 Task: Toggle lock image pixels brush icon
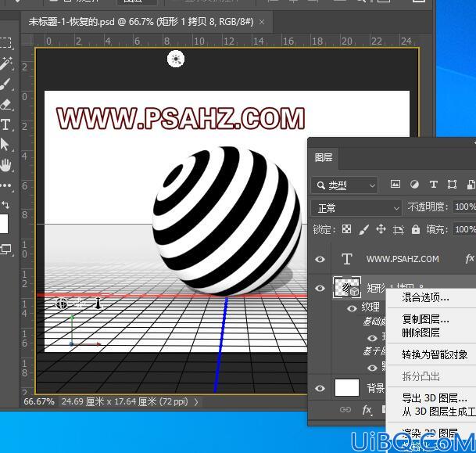(363, 229)
